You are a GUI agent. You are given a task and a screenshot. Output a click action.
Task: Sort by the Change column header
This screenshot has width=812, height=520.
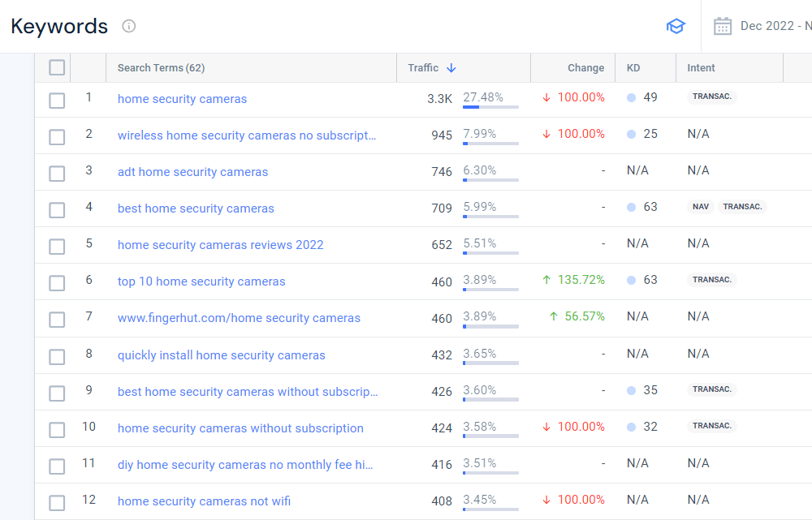click(585, 68)
